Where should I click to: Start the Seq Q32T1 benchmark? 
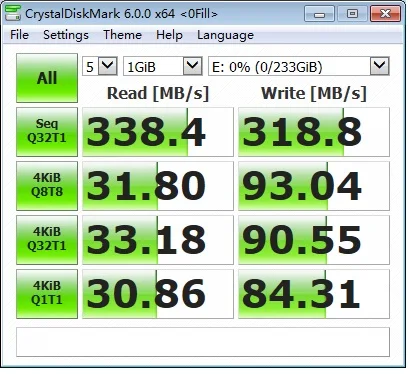point(47,132)
